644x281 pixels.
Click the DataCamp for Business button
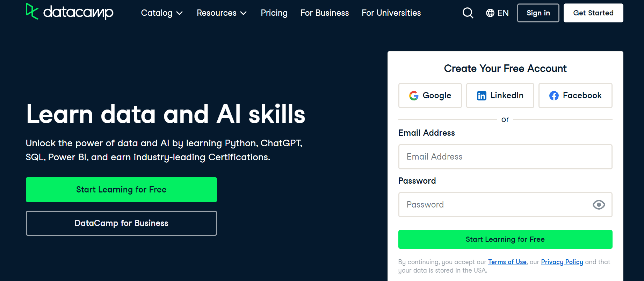pyautogui.click(x=121, y=223)
